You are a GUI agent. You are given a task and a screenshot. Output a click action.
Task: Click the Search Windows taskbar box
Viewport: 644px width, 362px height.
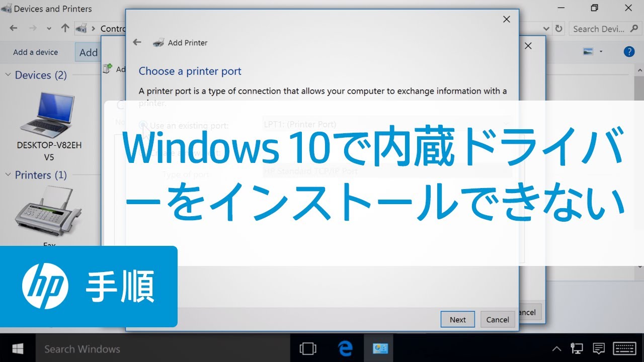pos(163,348)
